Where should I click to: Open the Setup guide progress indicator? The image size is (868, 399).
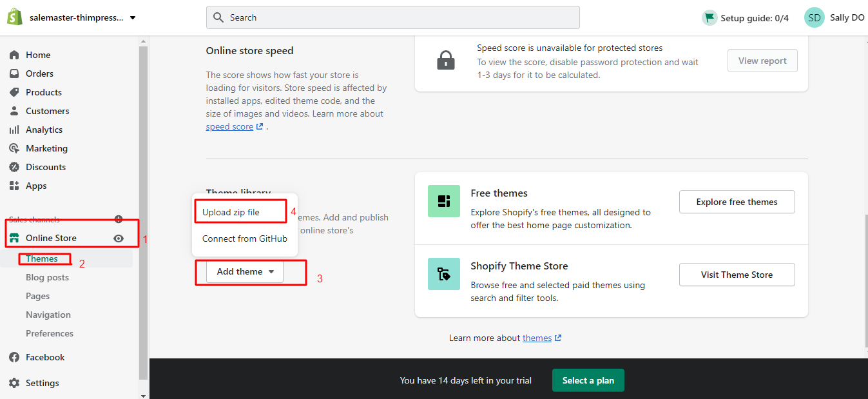745,17
